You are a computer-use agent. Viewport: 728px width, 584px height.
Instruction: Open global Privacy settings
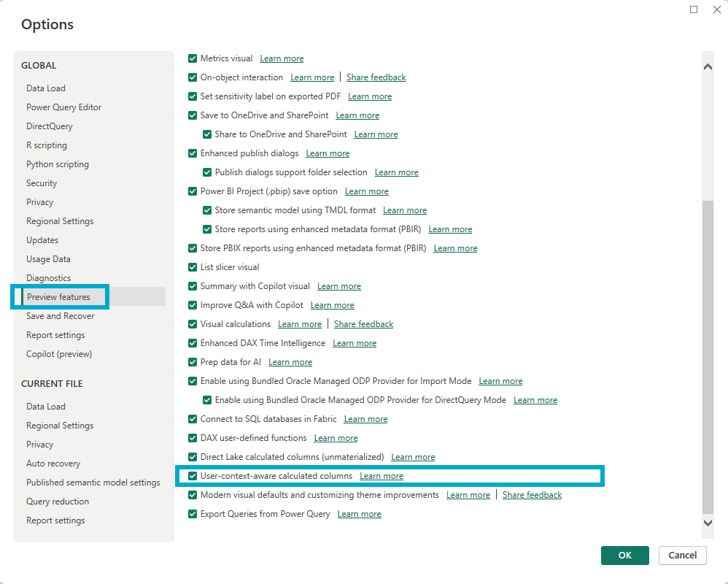click(x=39, y=202)
